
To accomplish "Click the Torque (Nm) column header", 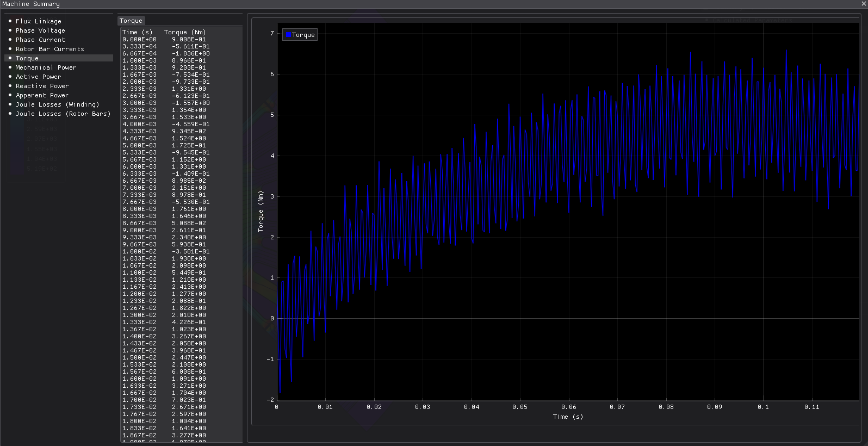I will [x=185, y=32].
